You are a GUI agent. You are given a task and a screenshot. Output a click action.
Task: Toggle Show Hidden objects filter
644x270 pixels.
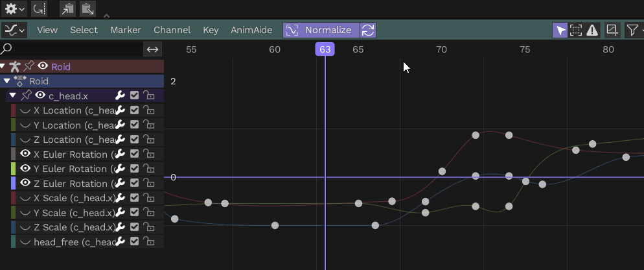[576, 30]
